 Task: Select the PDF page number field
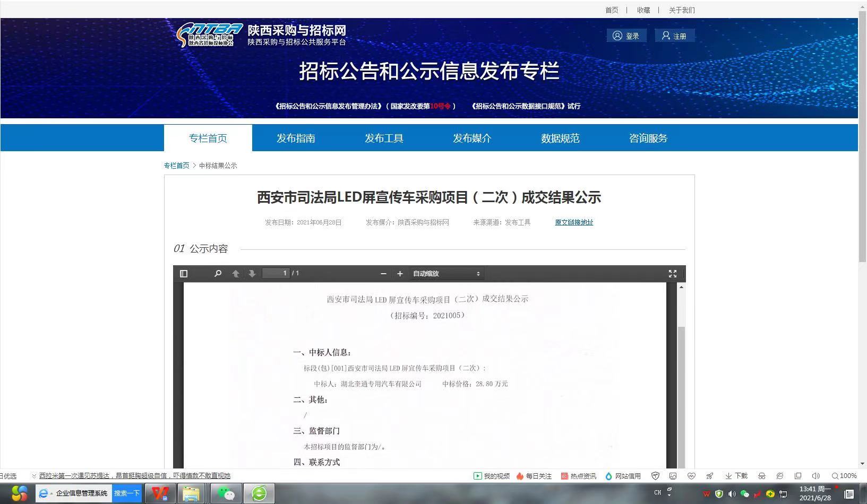point(277,273)
